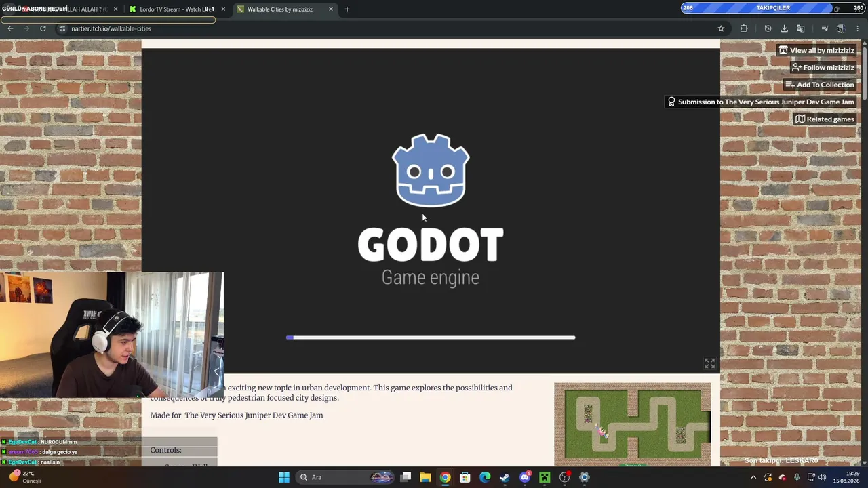
Task: Show hidden system tray icons
Action: point(753,477)
